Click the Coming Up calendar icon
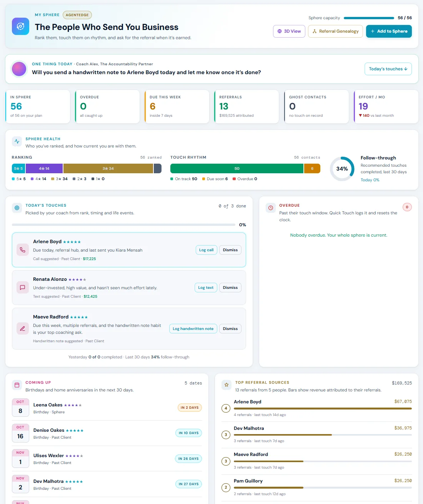 [x=17, y=385]
